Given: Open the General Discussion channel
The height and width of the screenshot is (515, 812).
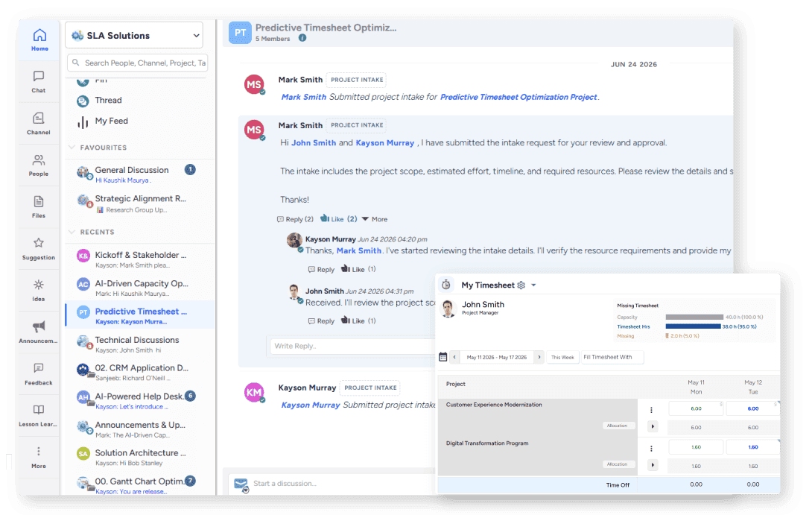Looking at the screenshot, I should click(140, 174).
